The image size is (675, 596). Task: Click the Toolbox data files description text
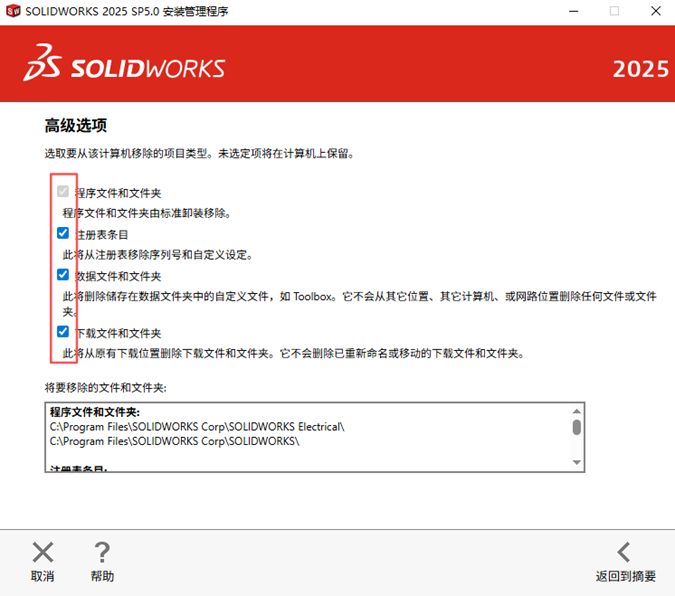(359, 304)
